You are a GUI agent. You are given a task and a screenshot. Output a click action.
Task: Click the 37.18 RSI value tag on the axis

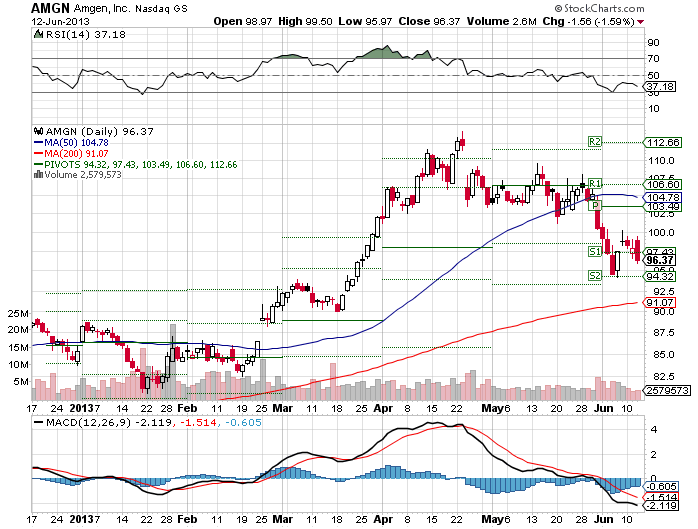(x=660, y=86)
